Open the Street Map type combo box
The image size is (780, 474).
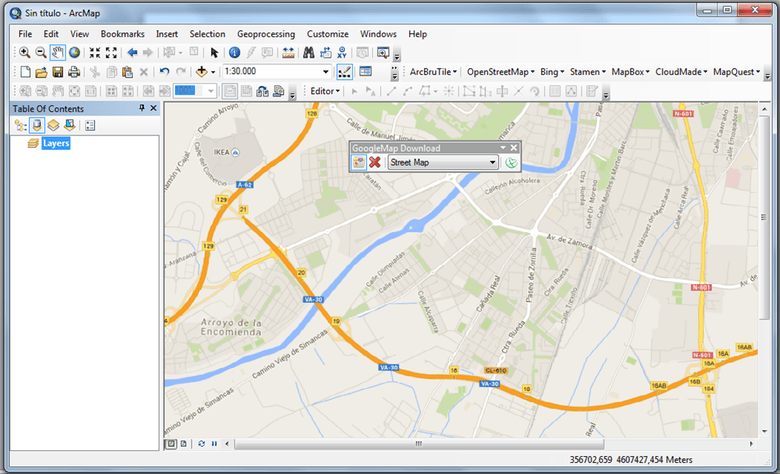click(x=443, y=162)
